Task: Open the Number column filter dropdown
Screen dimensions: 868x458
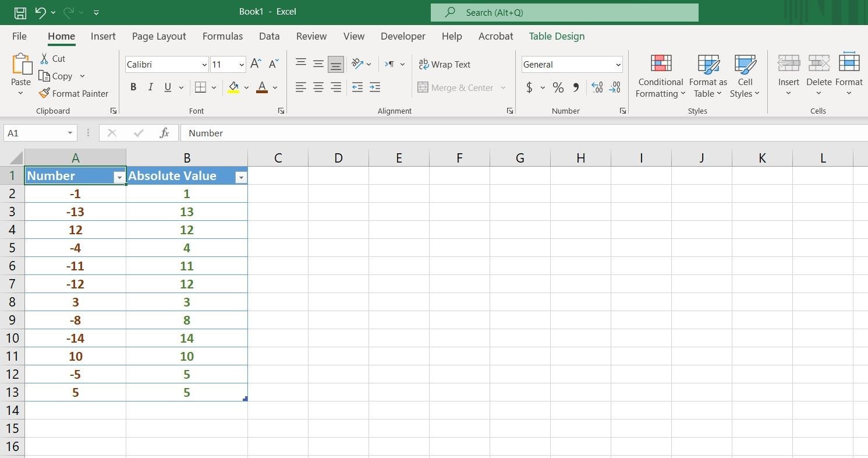Action: (x=119, y=178)
